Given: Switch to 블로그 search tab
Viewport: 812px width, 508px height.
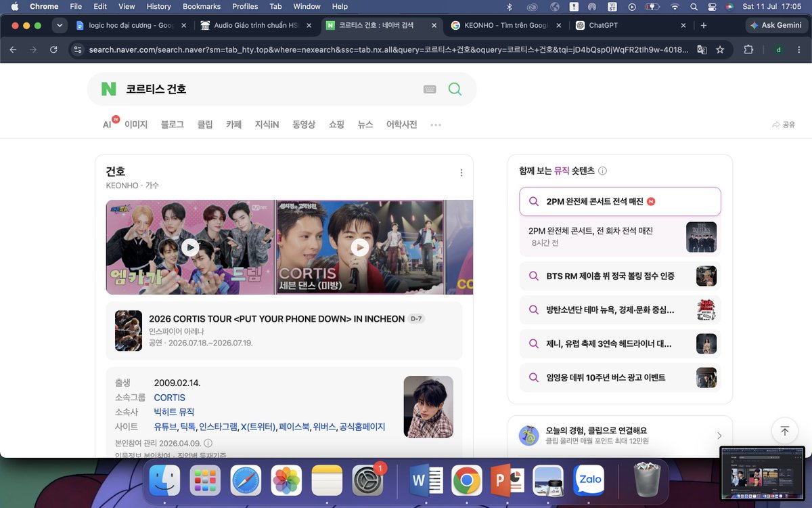Looking at the screenshot, I should (173, 125).
